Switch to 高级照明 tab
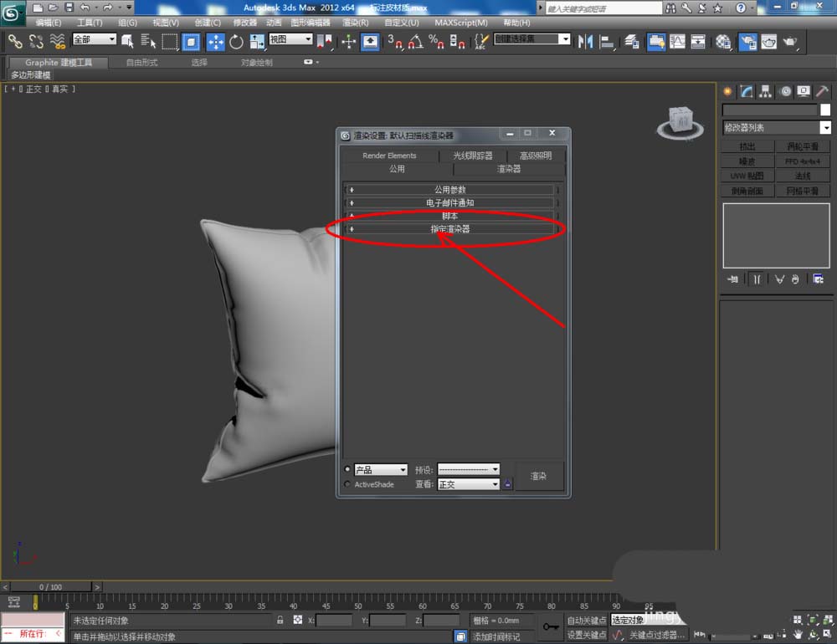The image size is (837, 644). (536, 156)
